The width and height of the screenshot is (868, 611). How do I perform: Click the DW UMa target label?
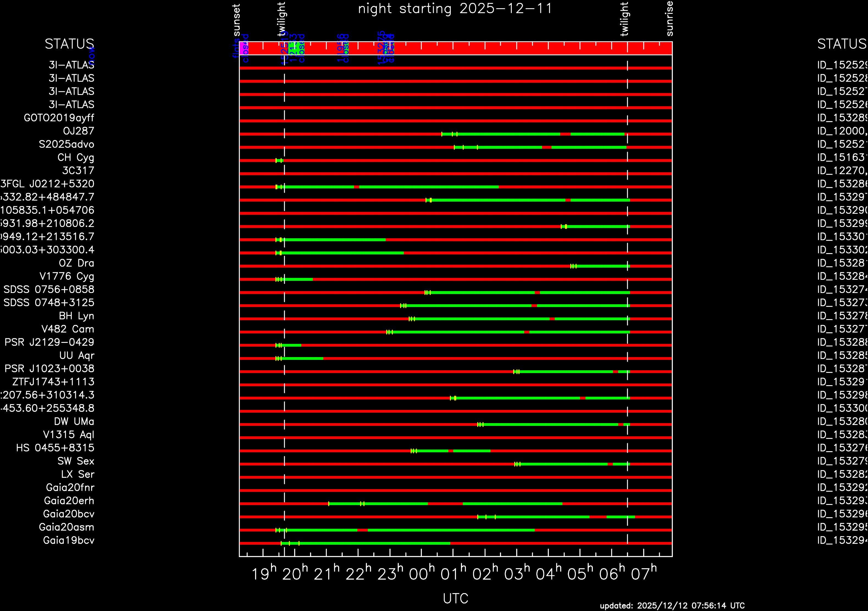point(74,421)
